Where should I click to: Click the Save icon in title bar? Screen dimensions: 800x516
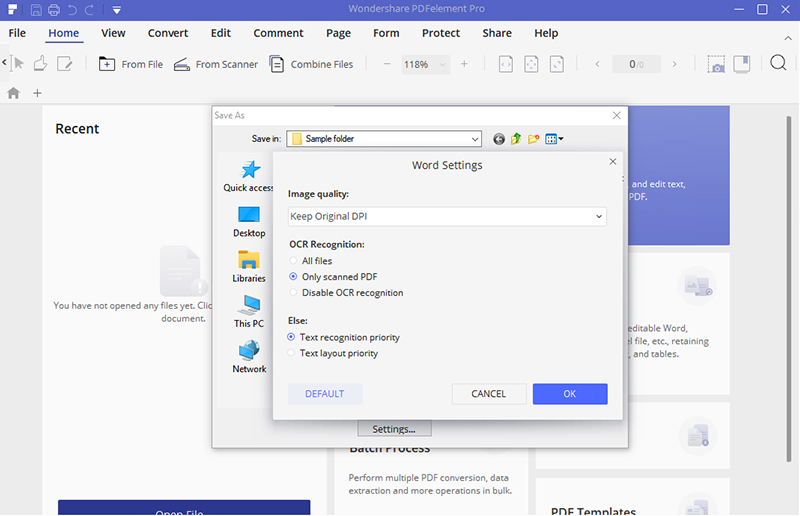(x=36, y=9)
